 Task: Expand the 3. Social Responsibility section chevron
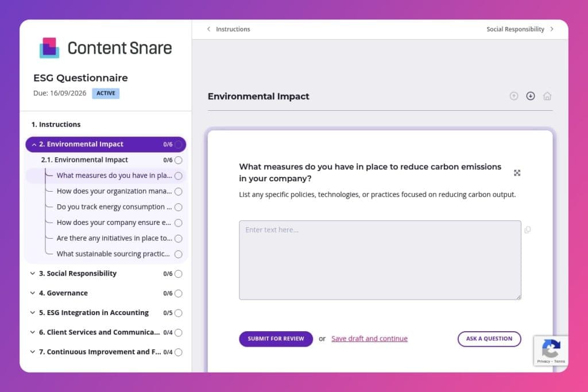33,274
